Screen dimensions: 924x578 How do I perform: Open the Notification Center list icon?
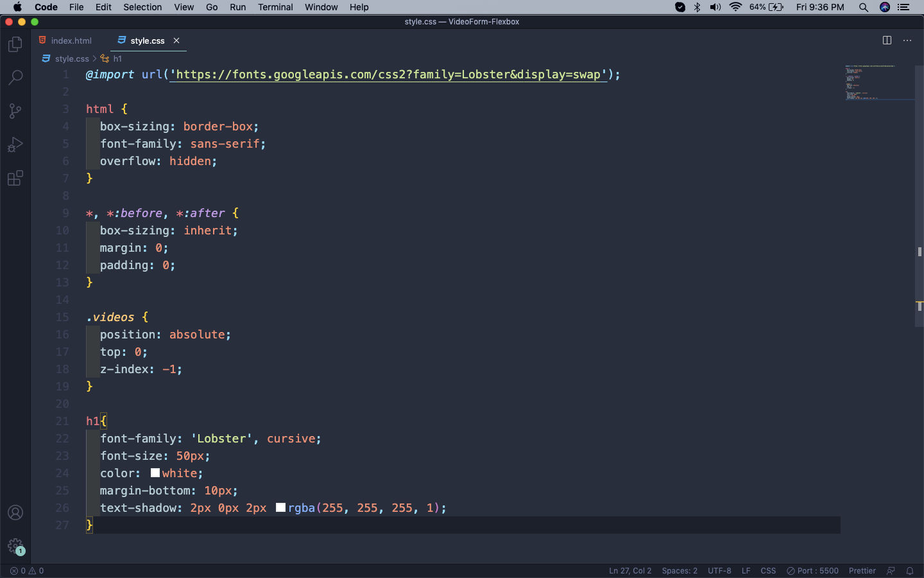tap(903, 7)
